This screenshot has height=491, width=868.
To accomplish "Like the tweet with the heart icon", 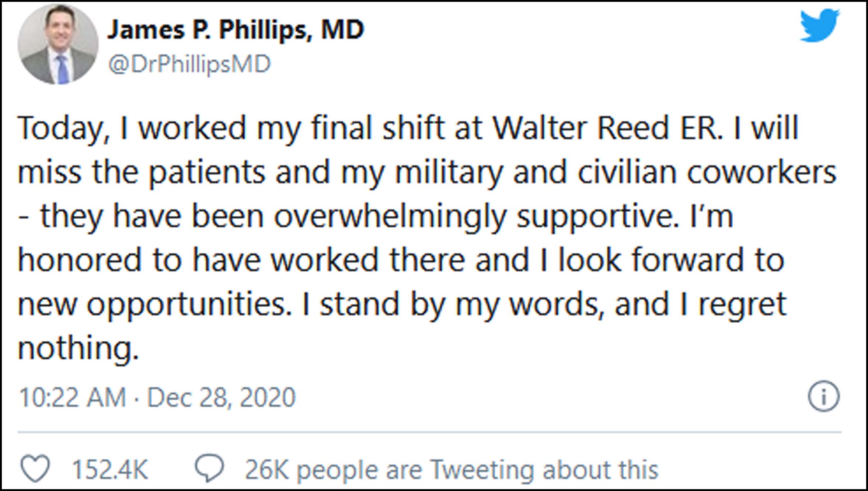I will tap(35, 469).
